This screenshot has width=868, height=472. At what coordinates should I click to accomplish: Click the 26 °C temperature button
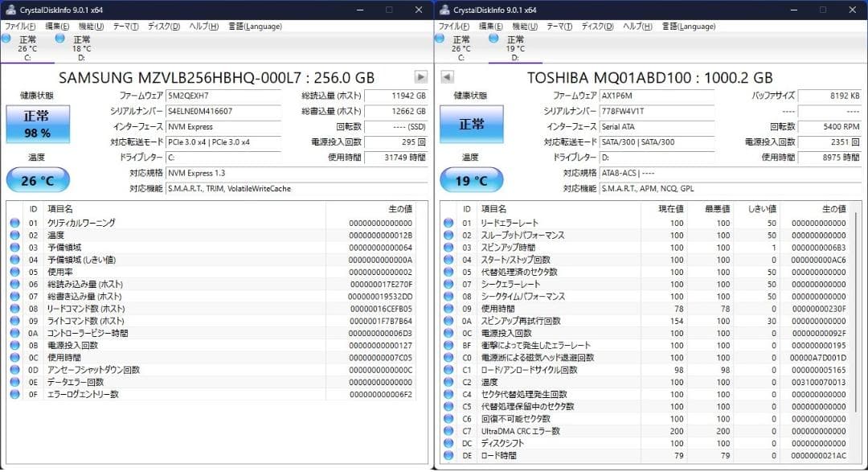[38, 180]
